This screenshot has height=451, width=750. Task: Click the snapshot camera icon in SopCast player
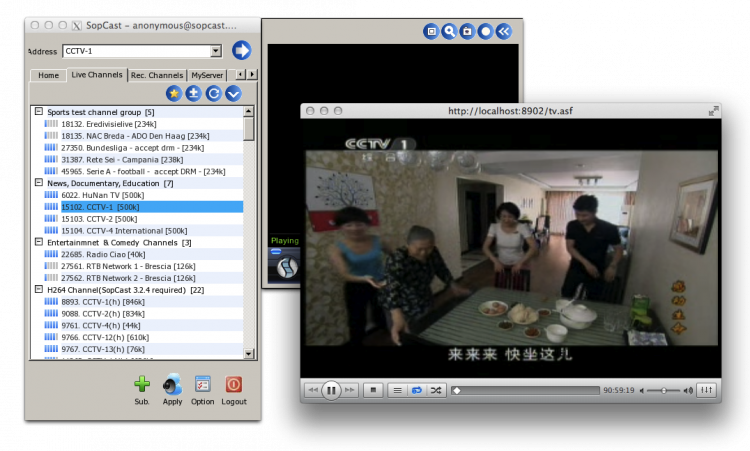click(467, 32)
